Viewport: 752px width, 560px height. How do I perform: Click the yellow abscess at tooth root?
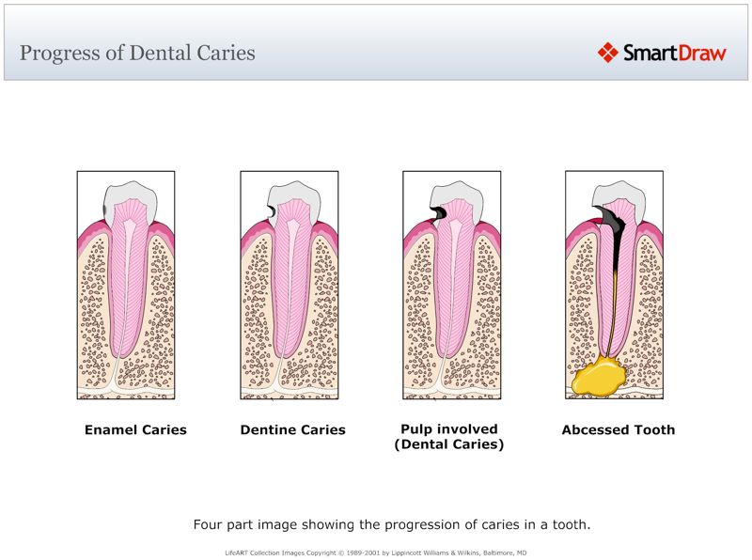click(600, 373)
